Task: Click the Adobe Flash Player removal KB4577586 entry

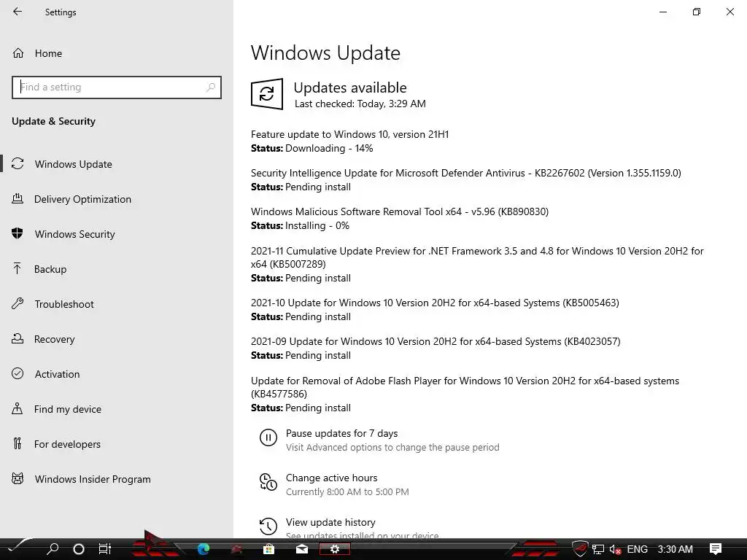Action: 465,387
